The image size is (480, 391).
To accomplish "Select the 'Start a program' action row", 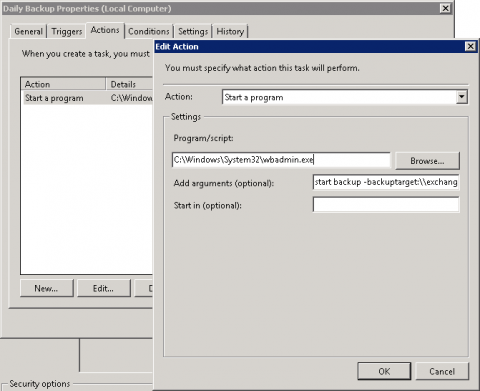I will pos(87,98).
